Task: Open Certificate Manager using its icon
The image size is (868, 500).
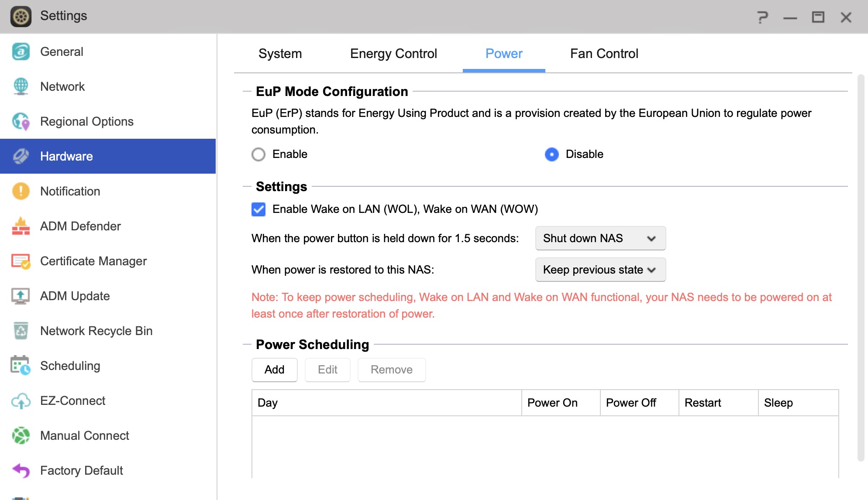Action: click(x=21, y=261)
